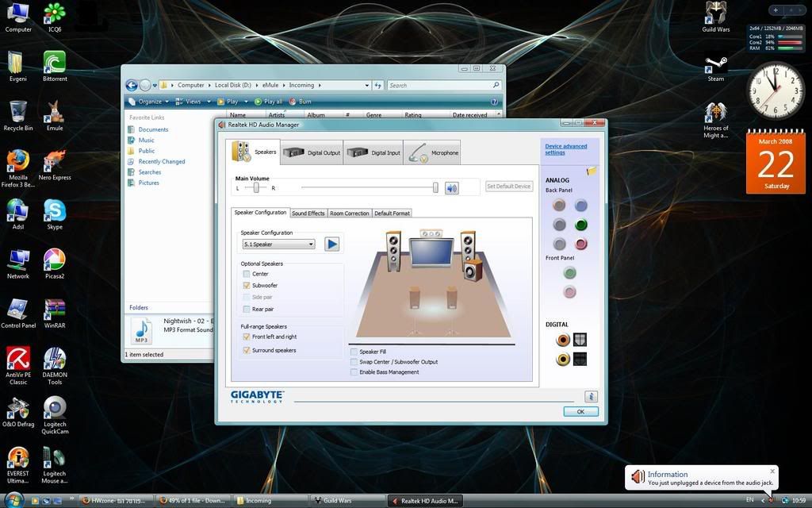Click the OK button in Realtek manager
The width and height of the screenshot is (812, 508).
(x=580, y=412)
